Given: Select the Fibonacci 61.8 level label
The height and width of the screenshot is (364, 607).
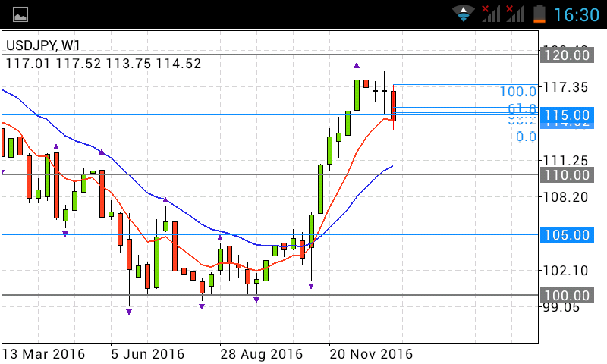Looking at the screenshot, I should pyautogui.click(x=522, y=108).
